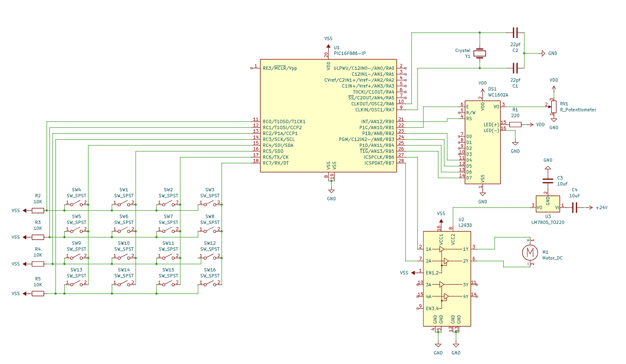Select the RC4/SDI/SDA pin label
The image size is (626, 364).
278,145
